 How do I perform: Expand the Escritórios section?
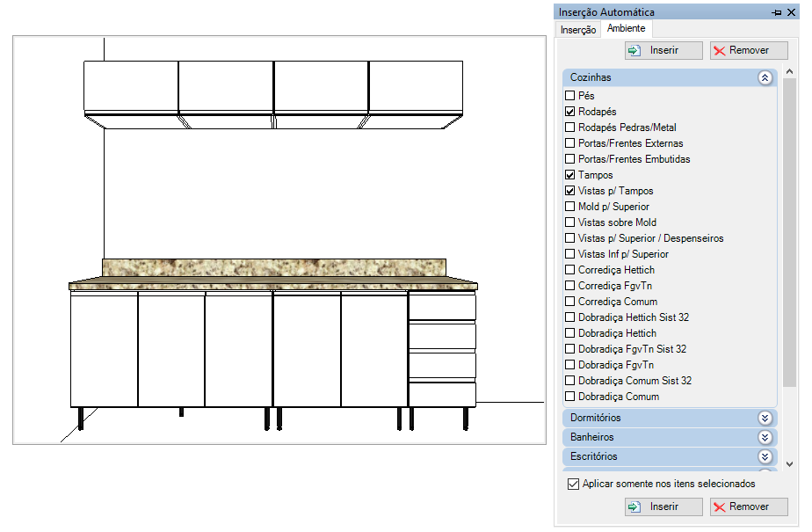[765, 456]
